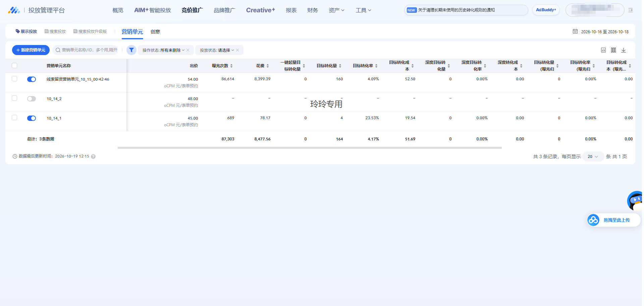This screenshot has height=306, width=644.
Task: Open the NEW notice about 历史转化规则
Action: [466, 10]
